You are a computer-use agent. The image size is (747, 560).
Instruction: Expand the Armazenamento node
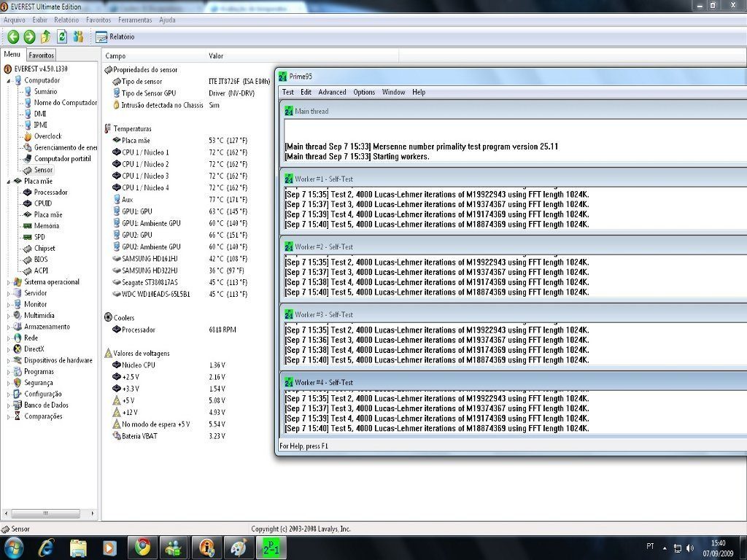pos(9,327)
